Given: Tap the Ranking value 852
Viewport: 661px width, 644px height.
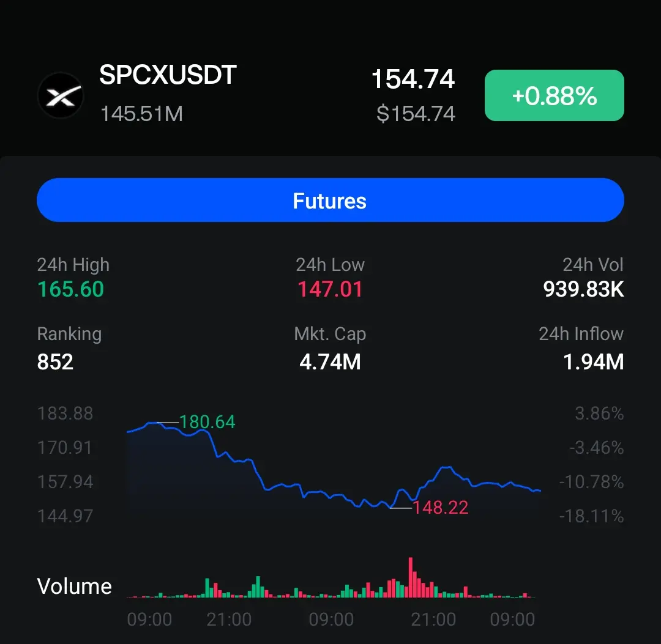Looking at the screenshot, I should click(x=55, y=362).
